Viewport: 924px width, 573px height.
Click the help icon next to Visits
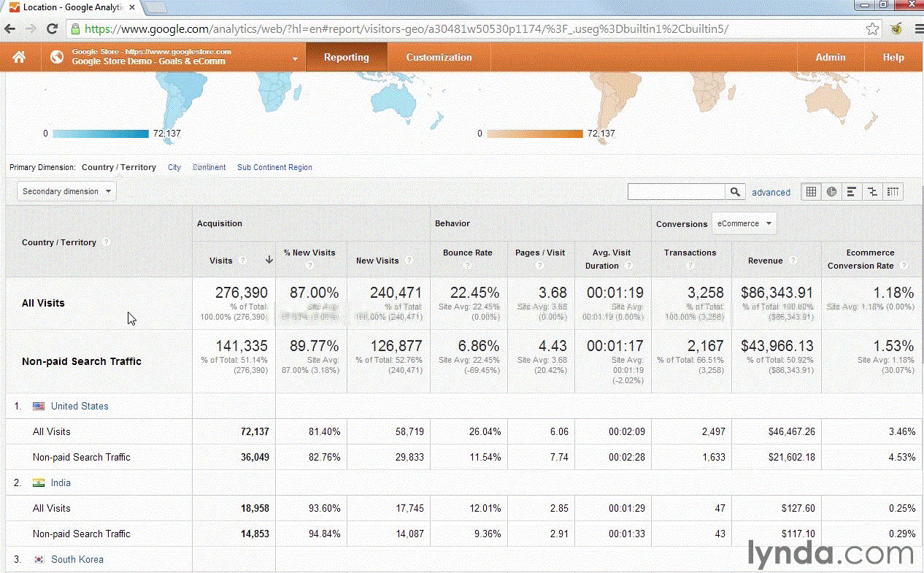(x=242, y=261)
